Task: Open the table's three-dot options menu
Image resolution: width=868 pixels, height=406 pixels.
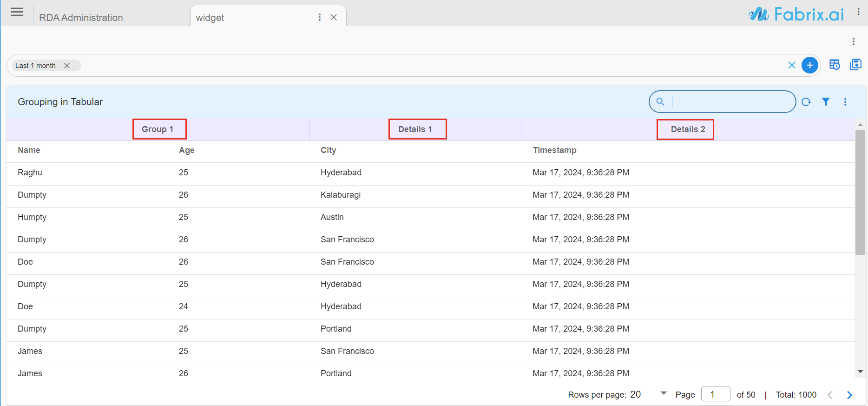Action: [845, 102]
